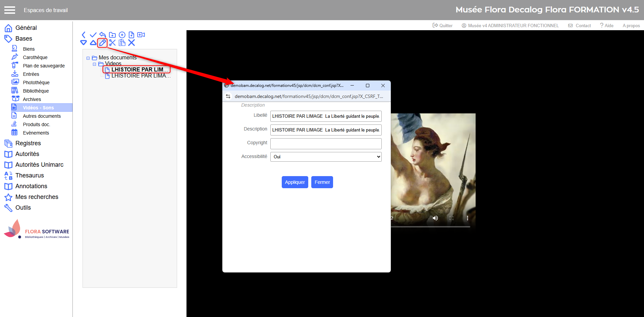This screenshot has height=317, width=644.
Task: Click the add video camera icon
Action: click(141, 35)
